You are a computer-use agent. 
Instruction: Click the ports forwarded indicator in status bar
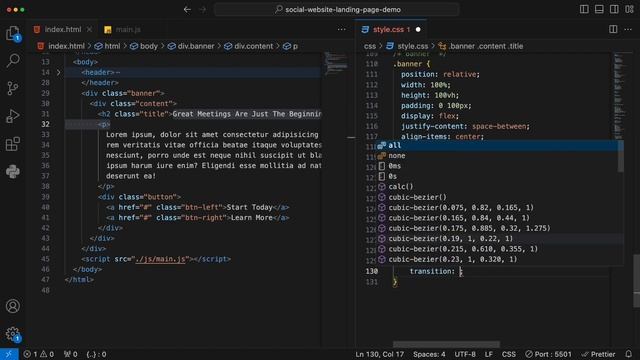[71, 354]
